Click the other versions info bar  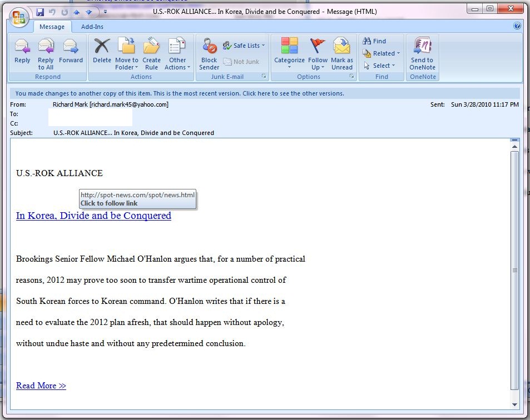[265, 93]
